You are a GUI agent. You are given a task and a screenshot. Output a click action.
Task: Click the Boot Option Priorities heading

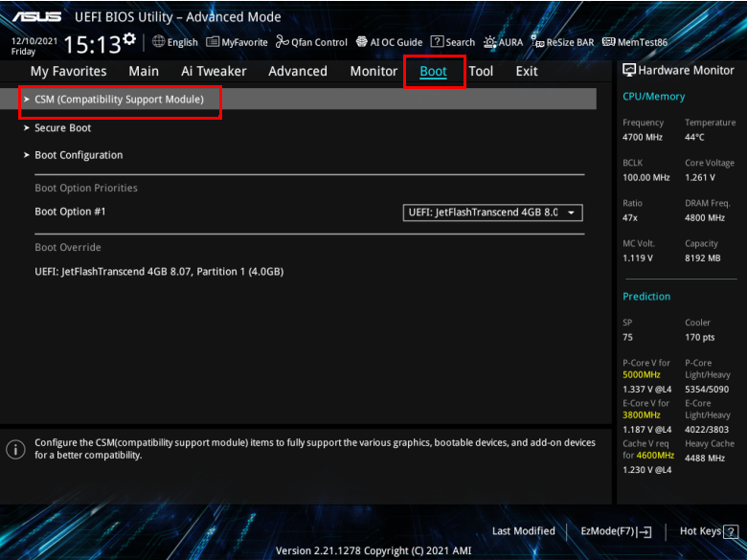coord(86,188)
